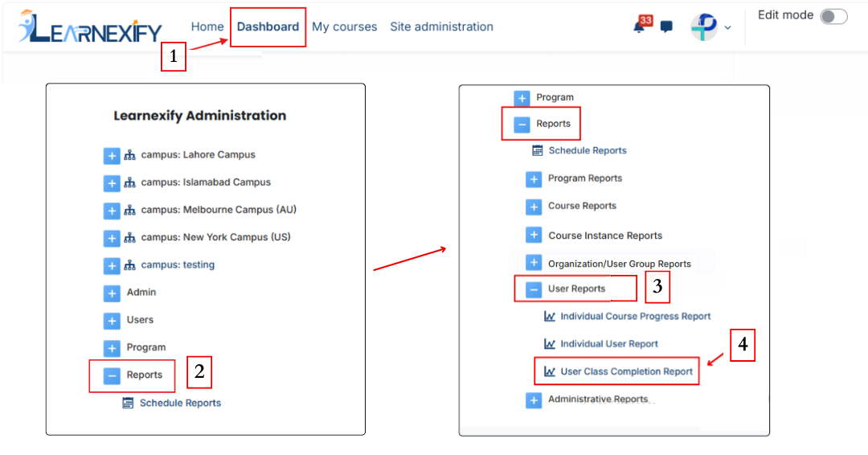Screen dimensions: 868x455
Task: Click the New York Campus hierarchy icon
Action: point(129,238)
